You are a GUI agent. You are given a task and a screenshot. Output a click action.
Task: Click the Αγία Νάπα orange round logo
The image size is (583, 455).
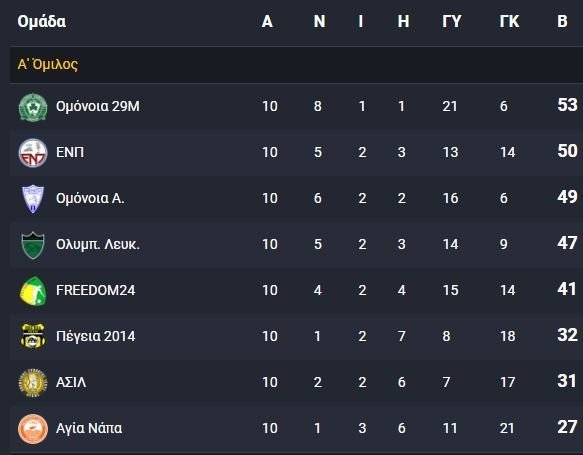pos(33,429)
